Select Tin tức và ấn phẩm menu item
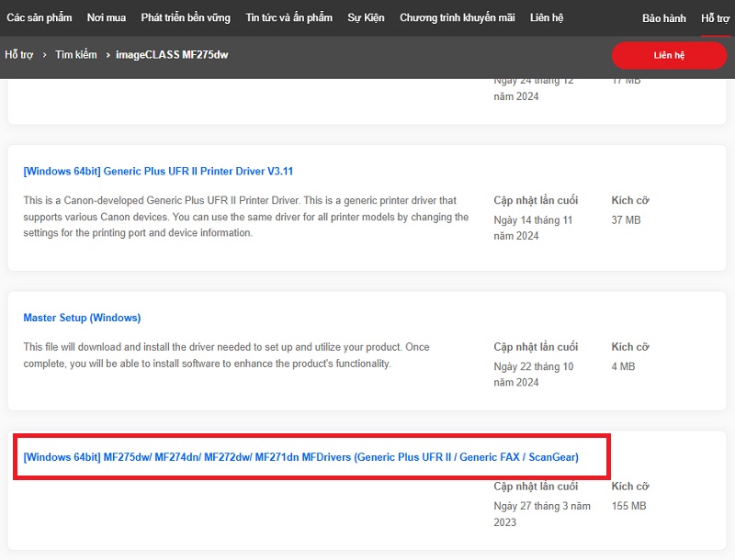 [290, 18]
